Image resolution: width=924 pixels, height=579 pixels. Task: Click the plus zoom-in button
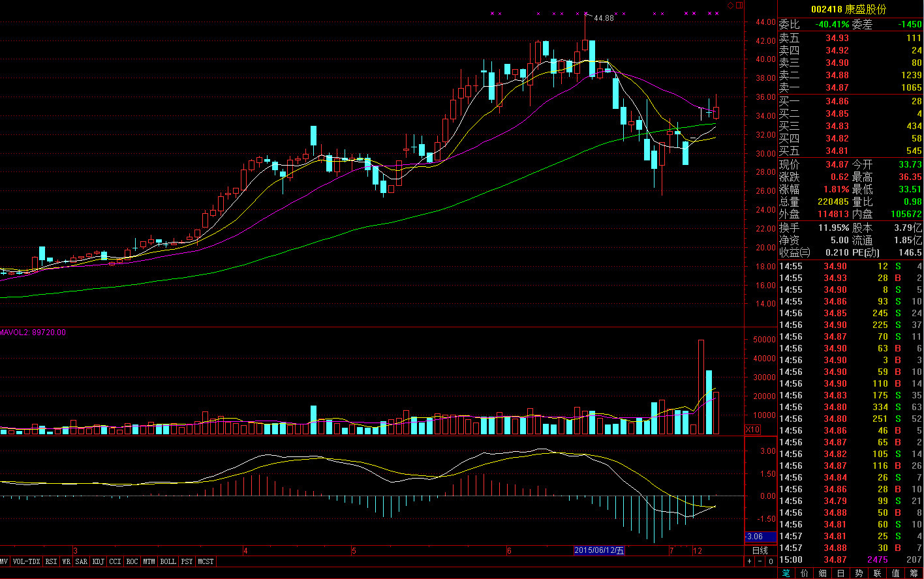(x=750, y=561)
